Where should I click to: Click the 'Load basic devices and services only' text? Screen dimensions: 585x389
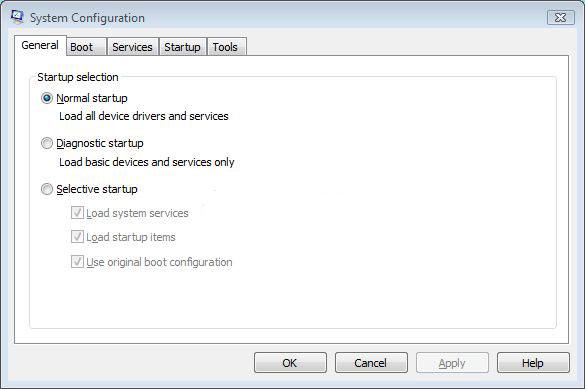tap(147, 162)
